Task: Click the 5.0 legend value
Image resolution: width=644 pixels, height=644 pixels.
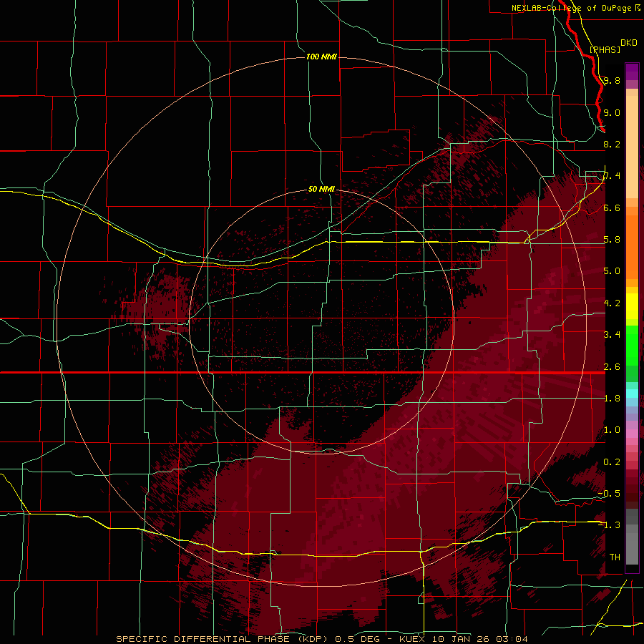Action: coord(612,271)
